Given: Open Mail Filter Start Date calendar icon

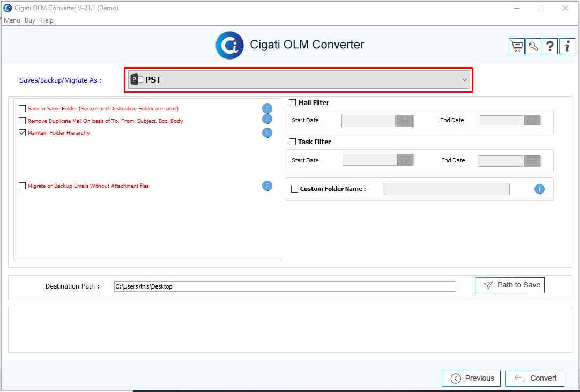Looking at the screenshot, I should pyautogui.click(x=405, y=121).
